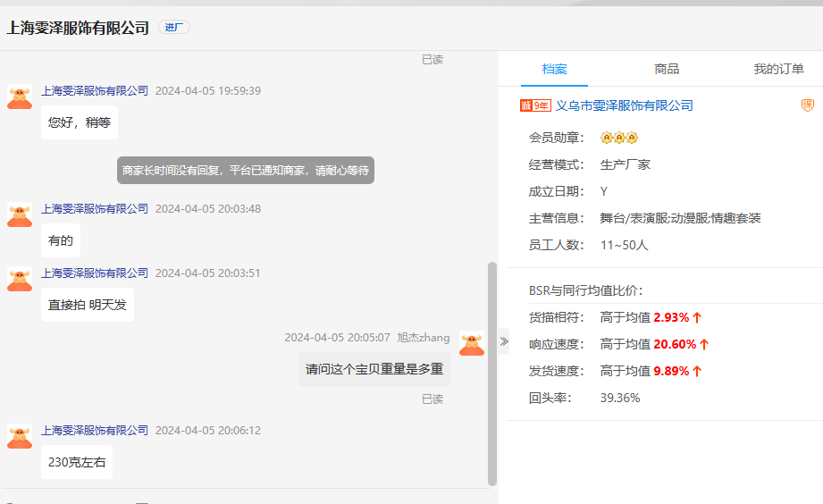Click the '230克左右' message bubble
This screenshot has width=823, height=504.
[77, 462]
